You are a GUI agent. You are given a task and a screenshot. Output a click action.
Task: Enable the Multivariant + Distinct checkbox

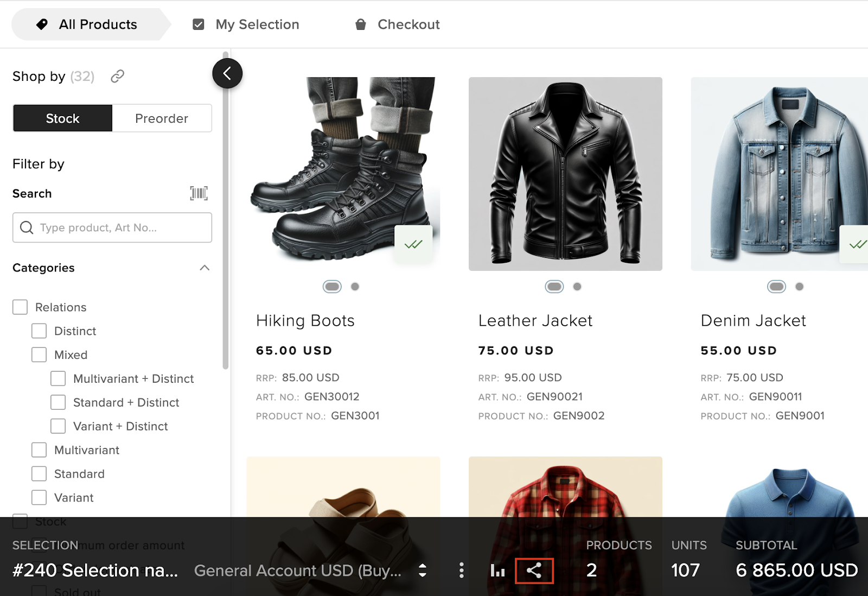[x=58, y=378]
